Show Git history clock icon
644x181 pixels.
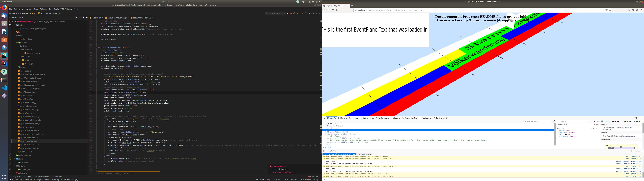coord(312,13)
